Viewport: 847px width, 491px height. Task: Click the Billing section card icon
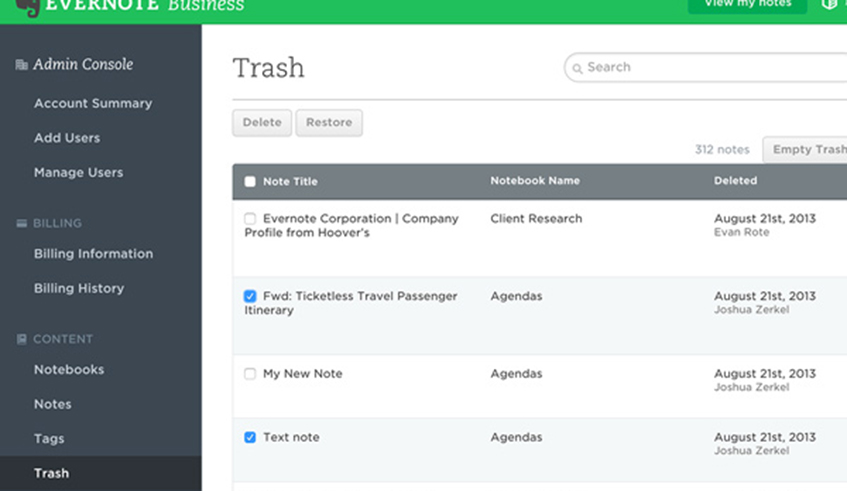[x=21, y=224]
